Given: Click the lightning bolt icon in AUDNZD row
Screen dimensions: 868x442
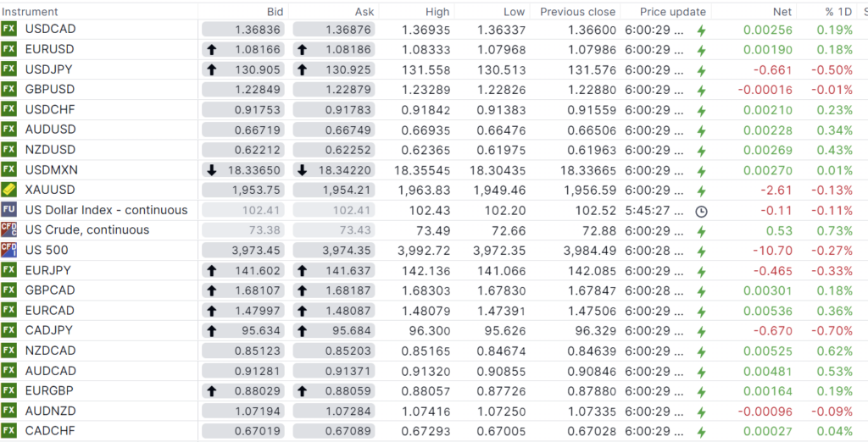Looking at the screenshot, I should pyautogui.click(x=701, y=411).
